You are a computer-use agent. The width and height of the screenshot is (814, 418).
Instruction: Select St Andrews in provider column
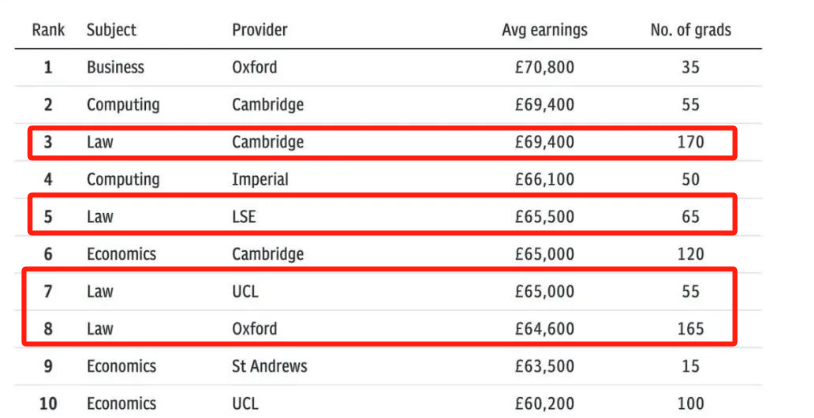(269, 367)
